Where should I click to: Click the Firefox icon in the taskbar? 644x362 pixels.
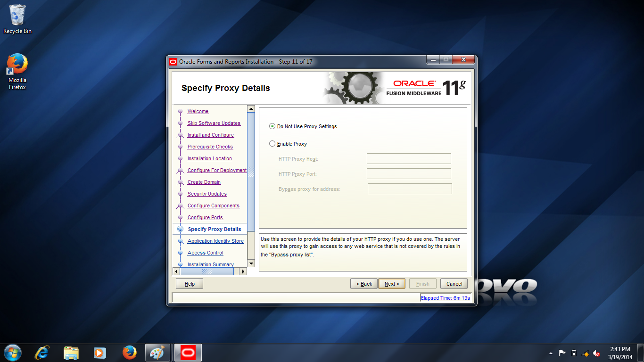(x=129, y=353)
